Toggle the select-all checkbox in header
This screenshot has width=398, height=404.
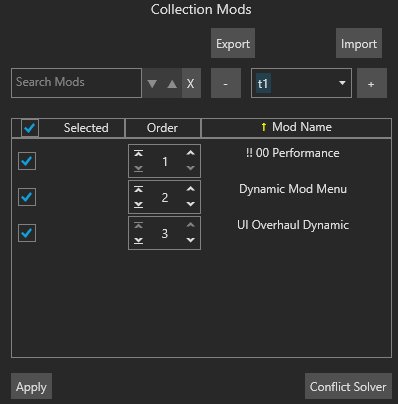tap(30, 128)
